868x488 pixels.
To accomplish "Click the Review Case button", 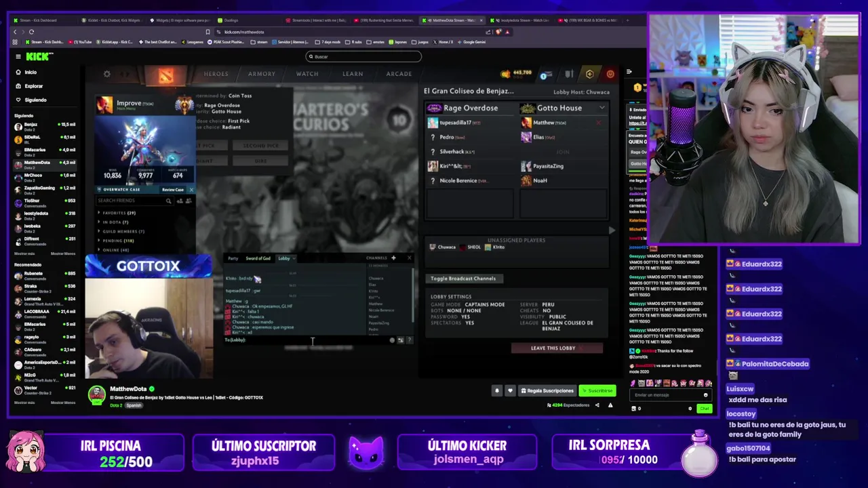I will tap(172, 190).
